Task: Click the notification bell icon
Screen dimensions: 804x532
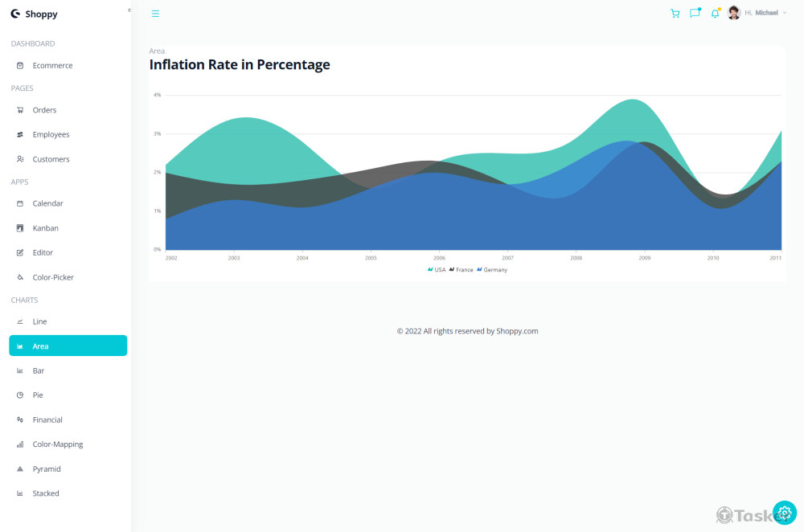Action: click(715, 13)
